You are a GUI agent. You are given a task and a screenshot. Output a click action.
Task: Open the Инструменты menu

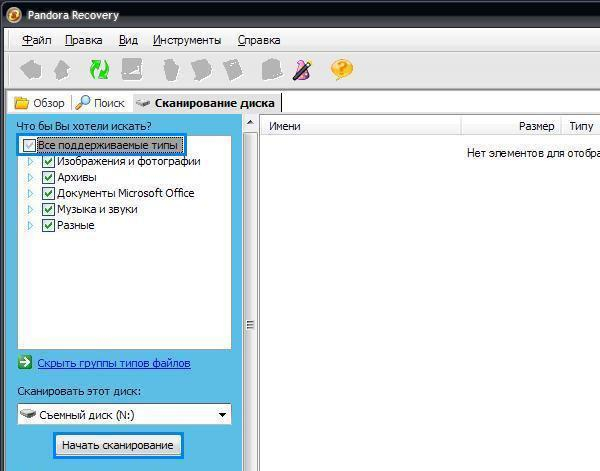pyautogui.click(x=187, y=40)
